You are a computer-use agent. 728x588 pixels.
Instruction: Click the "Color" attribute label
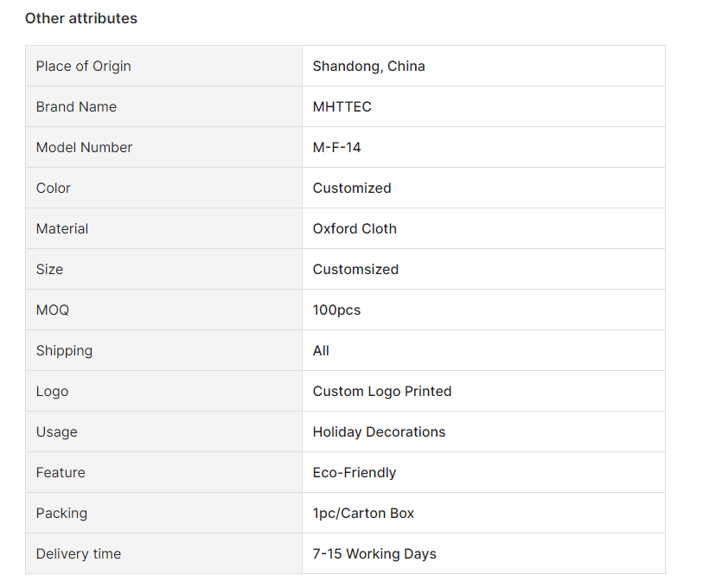click(53, 189)
